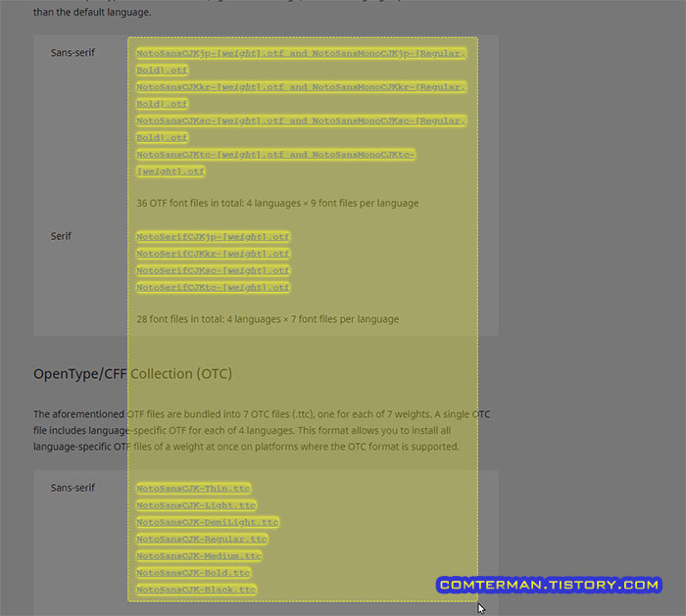The height and width of the screenshot is (616, 686).
Task: Download NotoSansCJK-Thin.ttc
Action: 193,489
